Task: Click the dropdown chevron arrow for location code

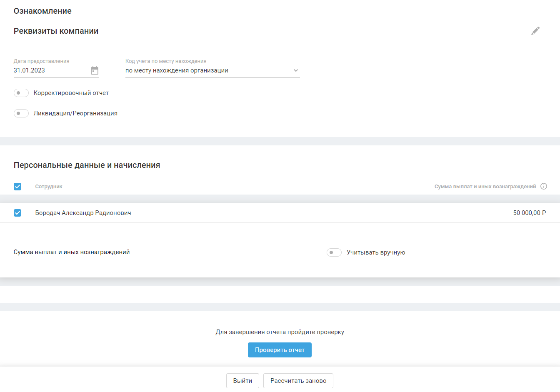Action: coord(296,70)
